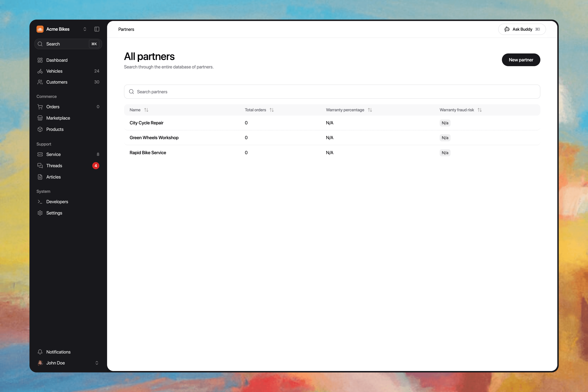The image size is (588, 392).
Task: Click the Vehicles bicycle icon
Action: (x=40, y=71)
